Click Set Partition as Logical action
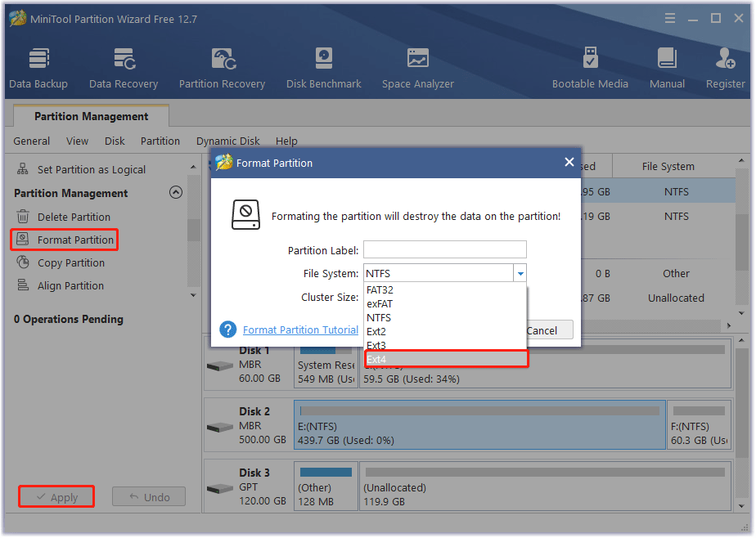Viewport: 756px width, 538px height. (x=92, y=169)
